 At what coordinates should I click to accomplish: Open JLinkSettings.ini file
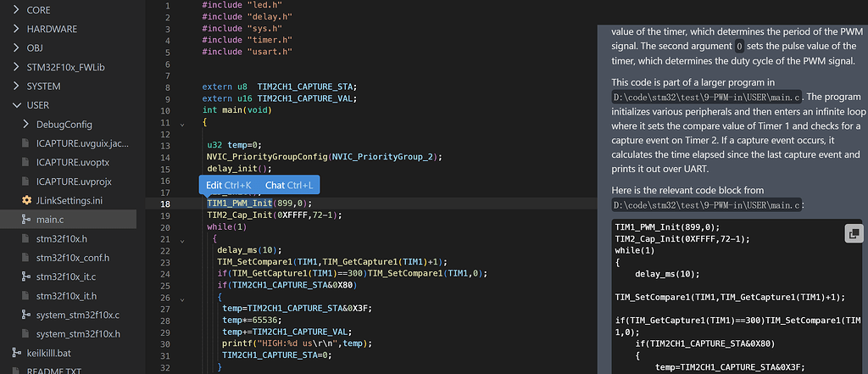(x=68, y=200)
